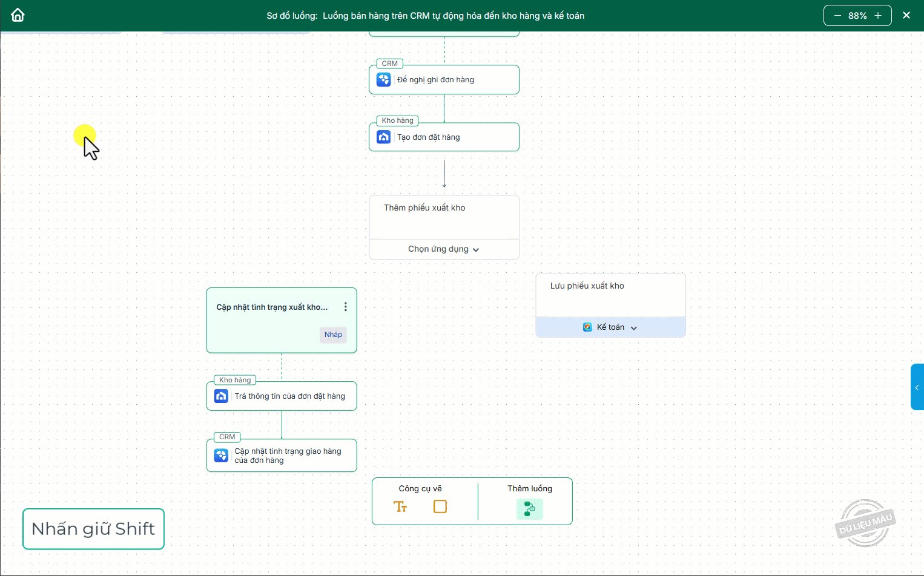Open the Kế toán application dropdown
Image resolution: width=924 pixels, height=576 pixels.
point(610,327)
